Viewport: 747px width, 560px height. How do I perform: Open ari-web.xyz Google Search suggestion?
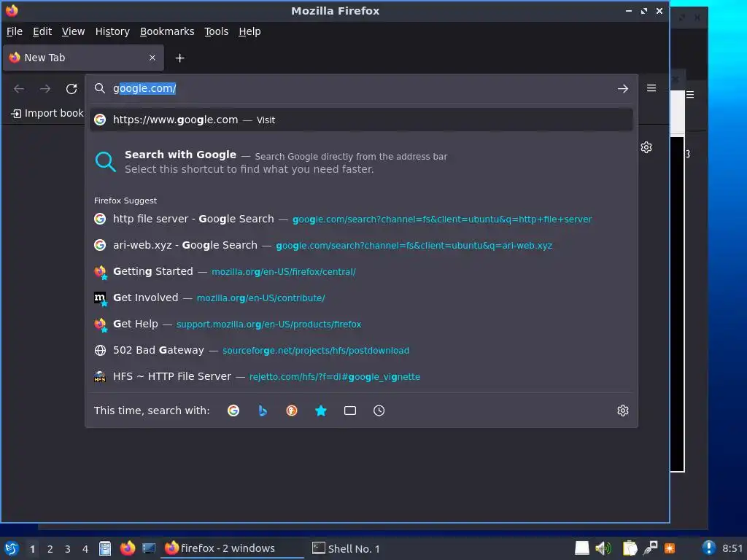tap(361, 245)
